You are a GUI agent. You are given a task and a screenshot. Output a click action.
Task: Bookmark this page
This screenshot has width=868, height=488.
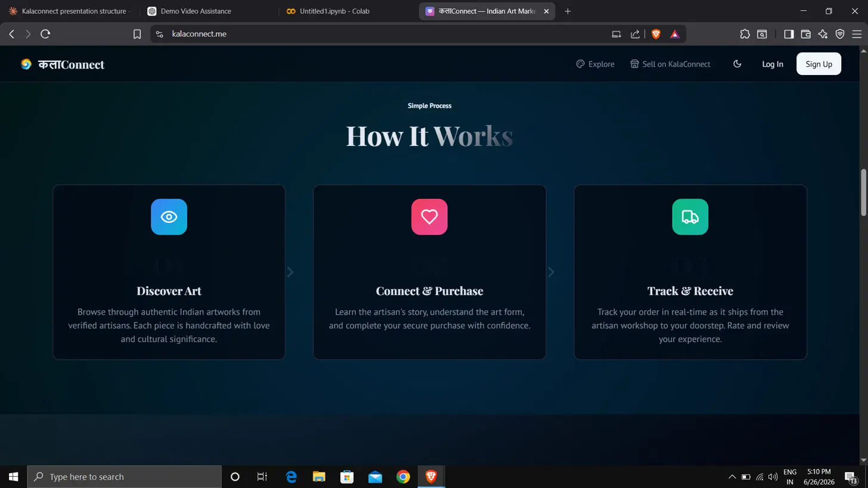tap(137, 34)
